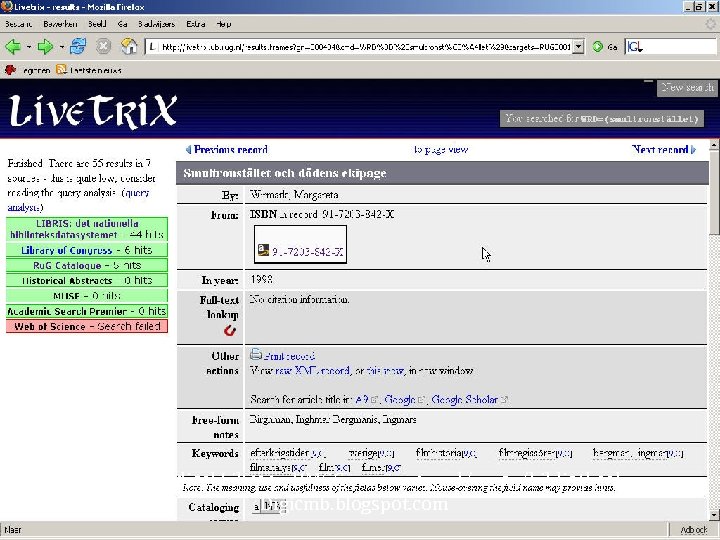Screen dimensions: 720x540
Task: Open the Bestand menu
Action: [x=18, y=24]
